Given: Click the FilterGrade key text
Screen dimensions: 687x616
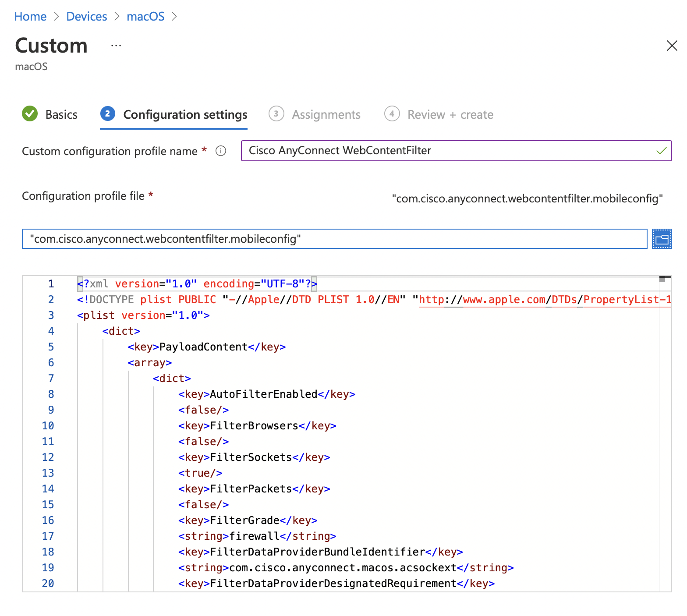Looking at the screenshot, I should [245, 520].
